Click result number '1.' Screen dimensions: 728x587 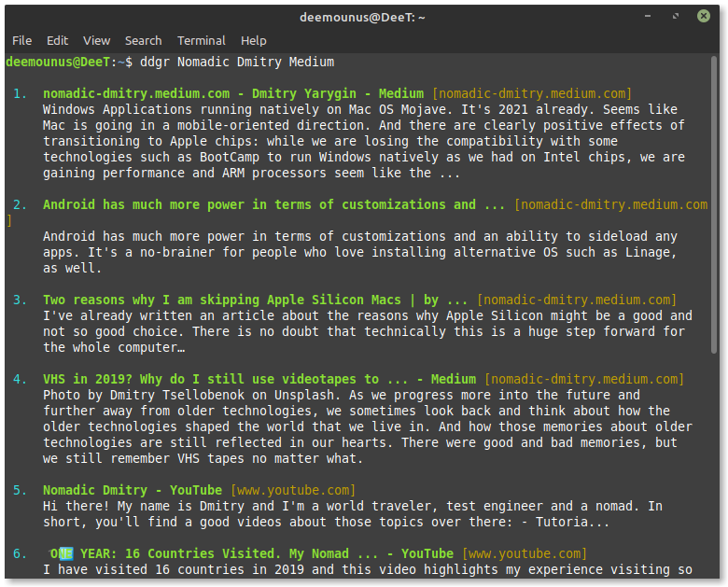pos(20,94)
